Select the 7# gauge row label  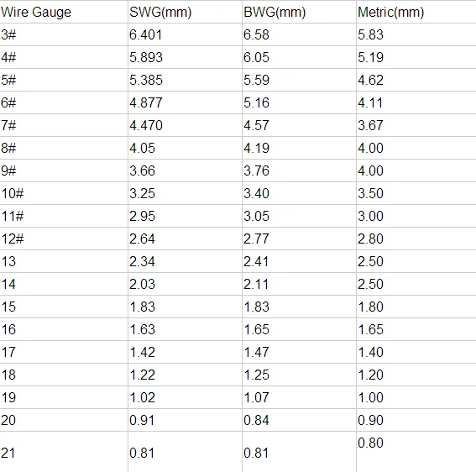tap(8, 125)
